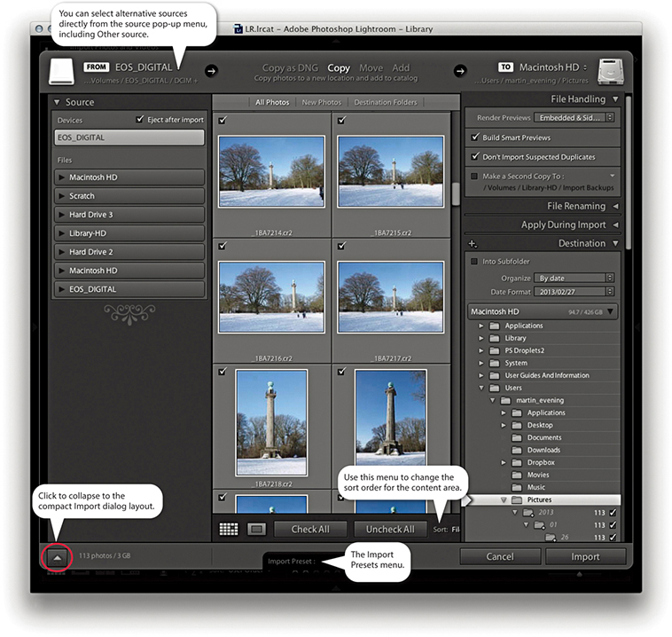Image resolution: width=672 pixels, height=637 pixels.
Task: Select EOS_DIGITAL device in Devices
Action: pos(129,138)
